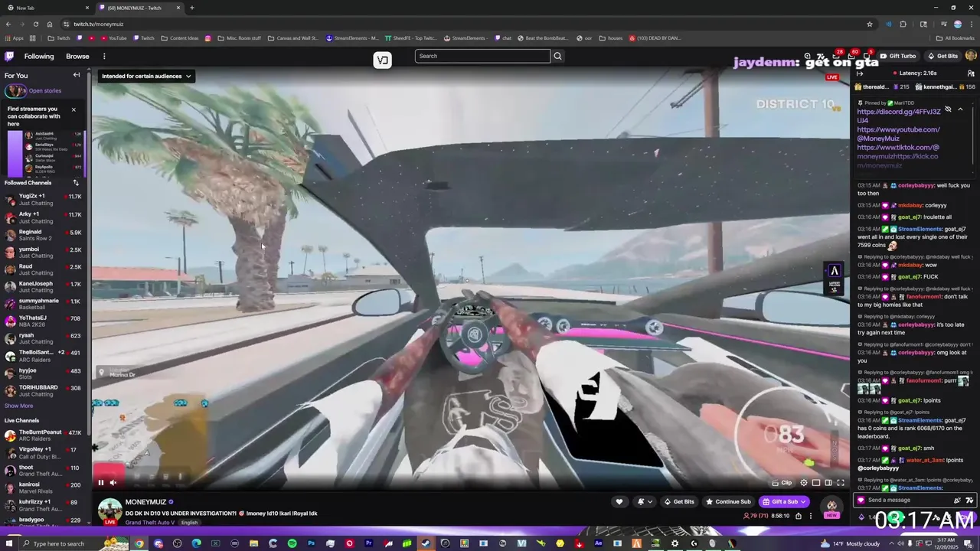Open the chat community users list
This screenshot has width=980, height=551.
pos(971,73)
